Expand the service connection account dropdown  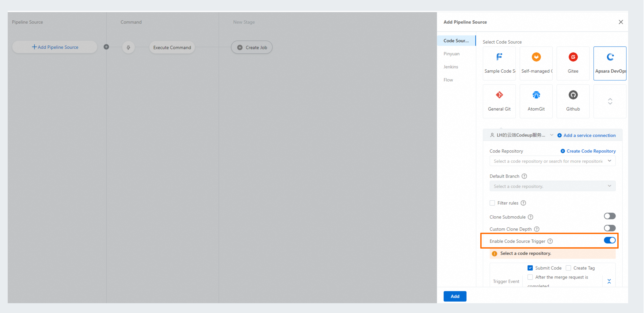tap(521, 135)
